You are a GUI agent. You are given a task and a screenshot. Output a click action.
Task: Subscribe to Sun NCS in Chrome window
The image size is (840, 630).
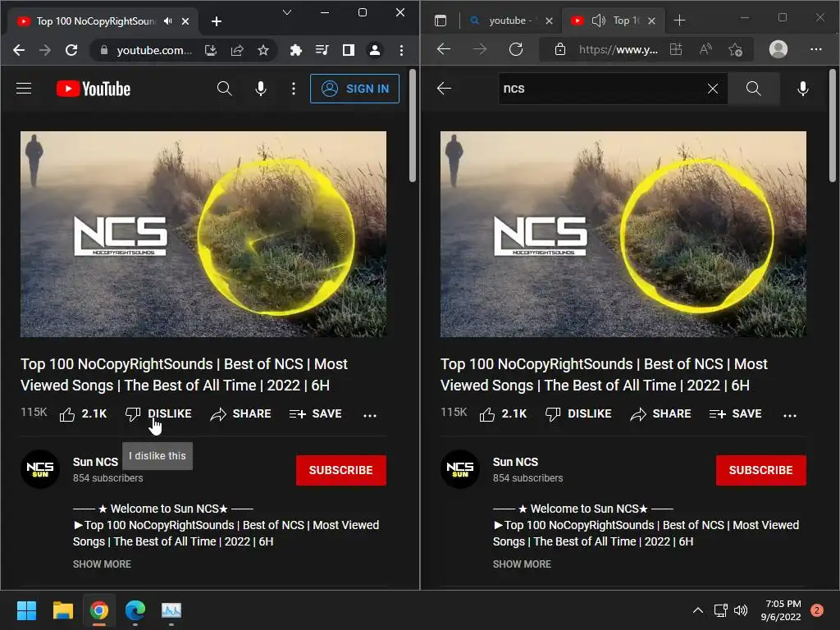[340, 470]
